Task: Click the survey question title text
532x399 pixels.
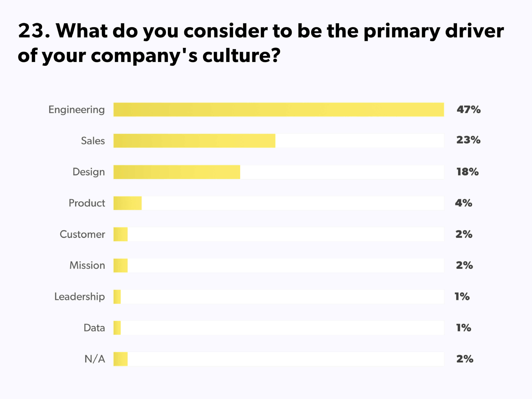Action: click(x=261, y=43)
